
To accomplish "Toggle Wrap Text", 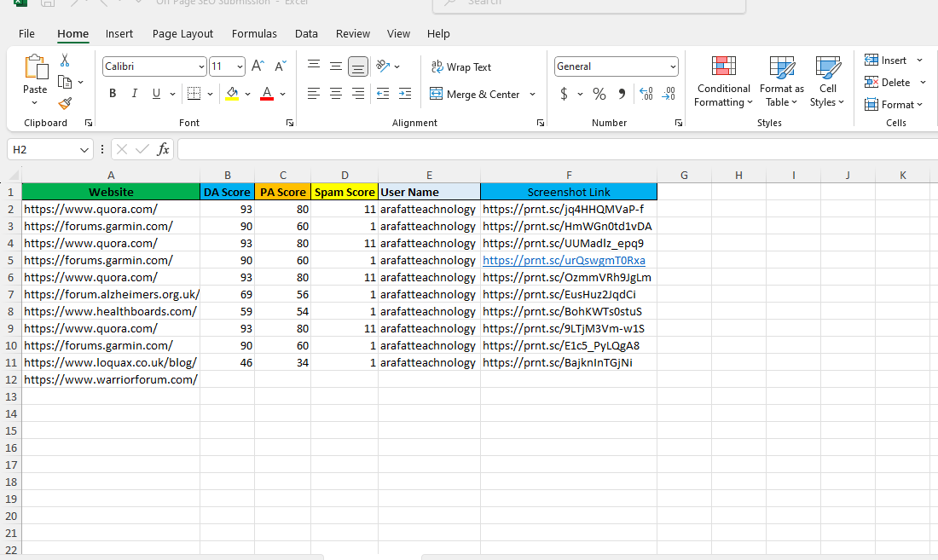I will point(461,67).
